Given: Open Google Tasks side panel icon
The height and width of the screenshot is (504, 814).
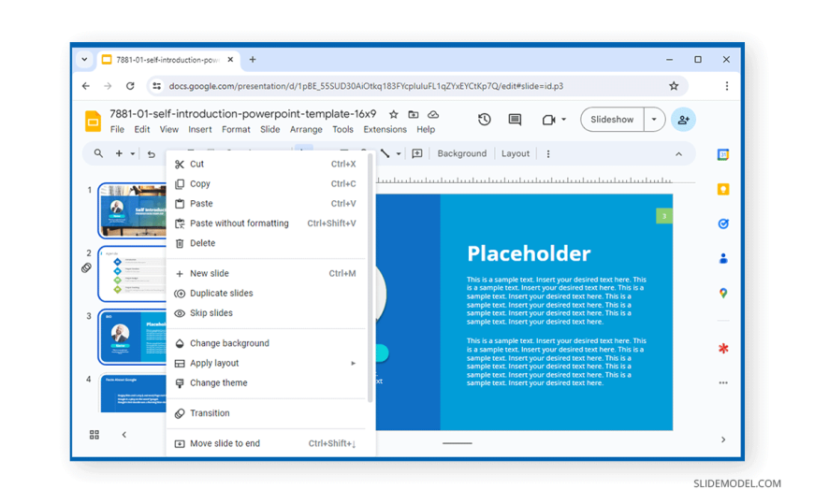Looking at the screenshot, I should click(723, 223).
